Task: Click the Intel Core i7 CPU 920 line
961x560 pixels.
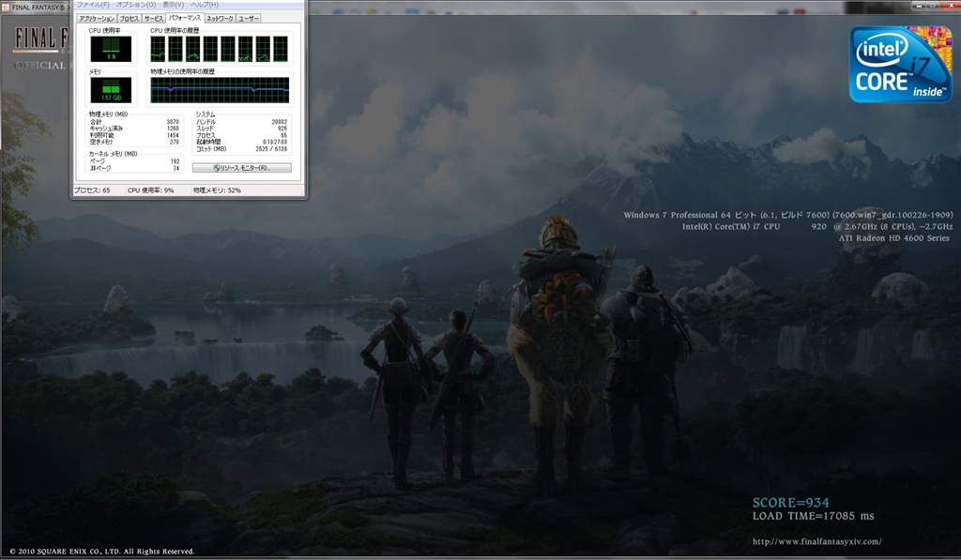Action: (817, 227)
